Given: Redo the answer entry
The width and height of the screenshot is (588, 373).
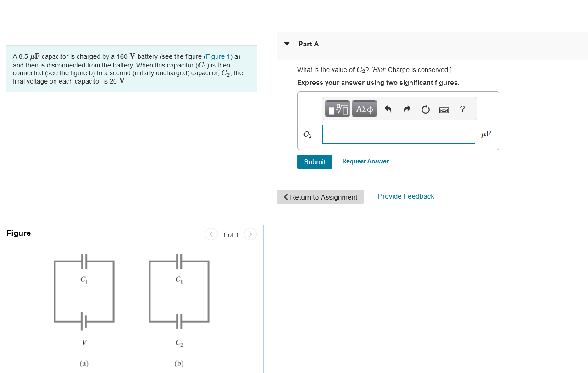Looking at the screenshot, I should 407,109.
